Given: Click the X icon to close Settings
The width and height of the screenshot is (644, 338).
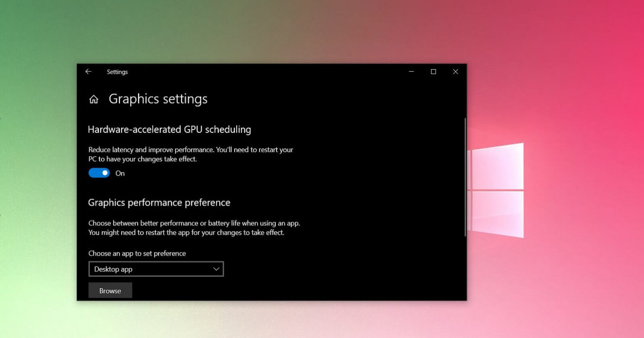Looking at the screenshot, I should [455, 72].
